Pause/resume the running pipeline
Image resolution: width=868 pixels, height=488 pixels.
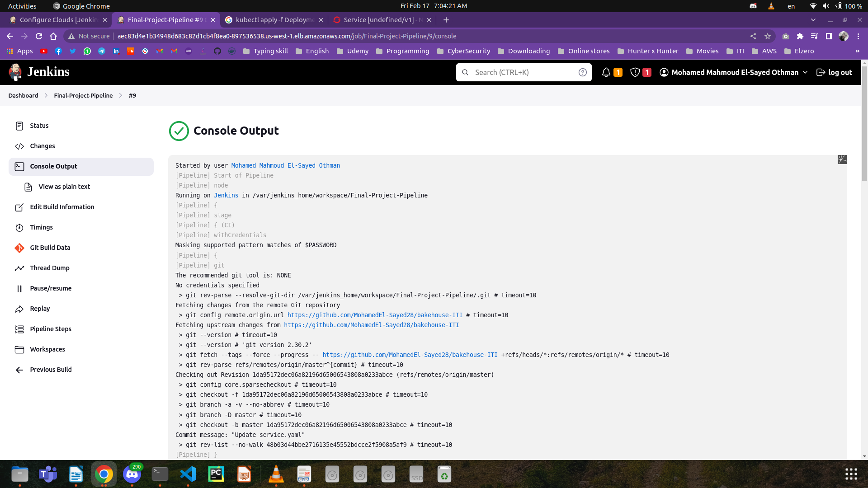(x=51, y=288)
